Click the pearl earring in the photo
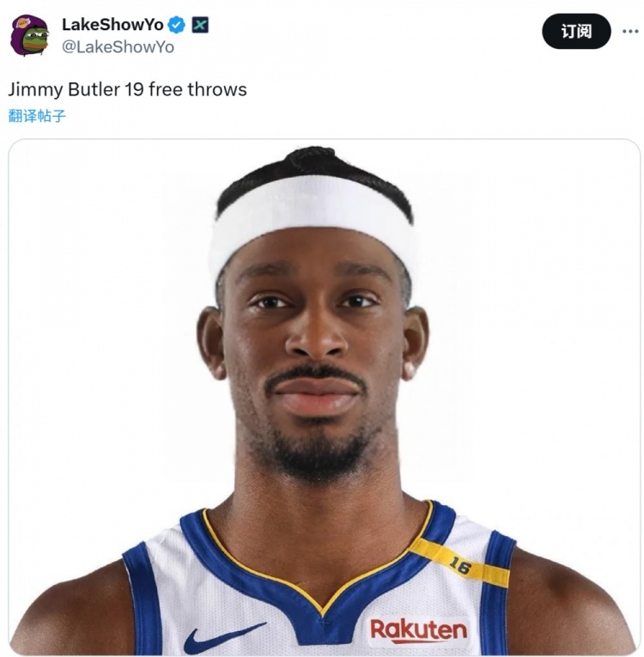Image resolution: width=644 pixels, height=657 pixels. pos(409,369)
